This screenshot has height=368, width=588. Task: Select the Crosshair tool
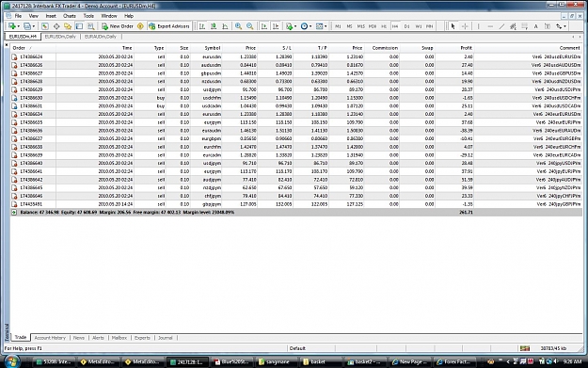(x=465, y=26)
